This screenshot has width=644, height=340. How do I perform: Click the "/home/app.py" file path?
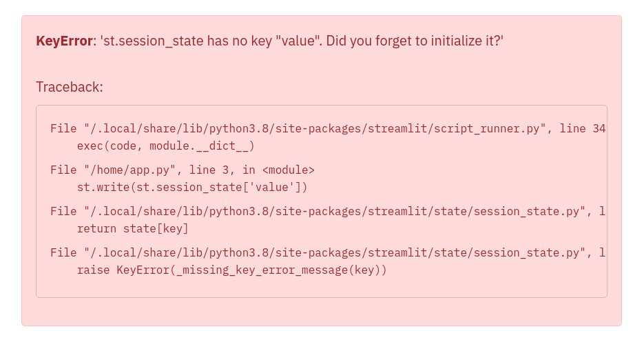[x=127, y=170]
